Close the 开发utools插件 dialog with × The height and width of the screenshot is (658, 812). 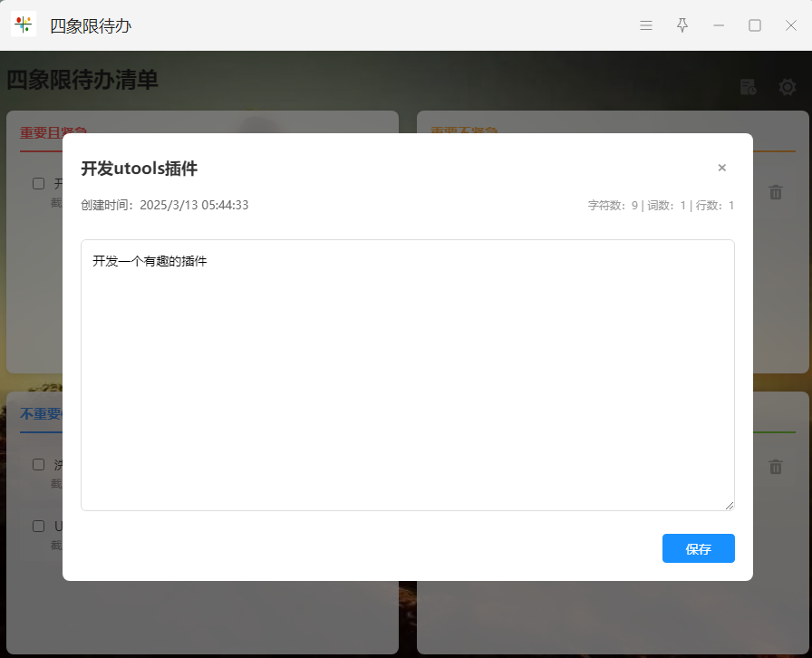coord(722,168)
